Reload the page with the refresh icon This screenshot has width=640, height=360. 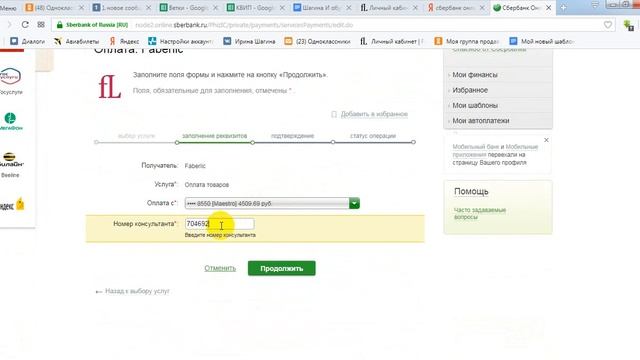click(x=25, y=25)
